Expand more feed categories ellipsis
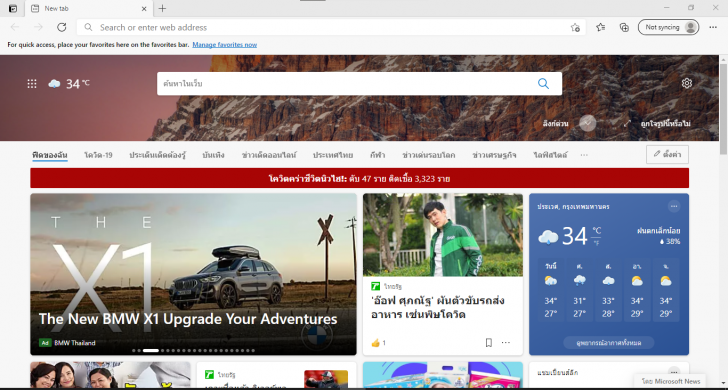Image resolution: width=728 pixels, height=390 pixels. point(584,155)
